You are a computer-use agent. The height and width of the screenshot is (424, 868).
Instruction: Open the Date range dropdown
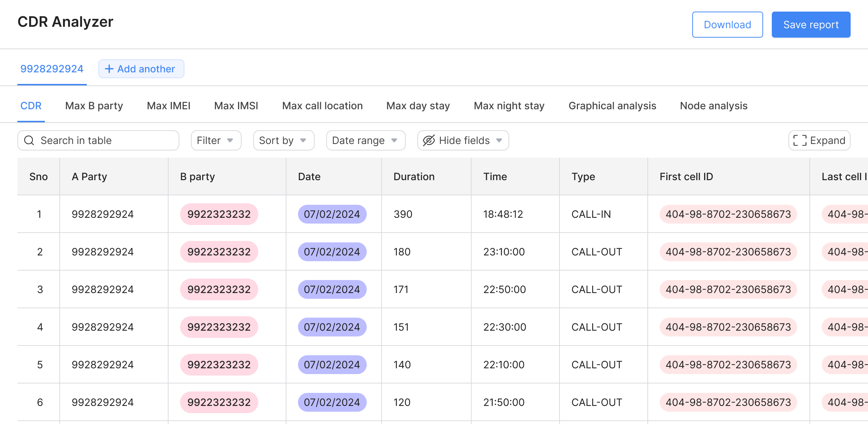click(x=366, y=140)
